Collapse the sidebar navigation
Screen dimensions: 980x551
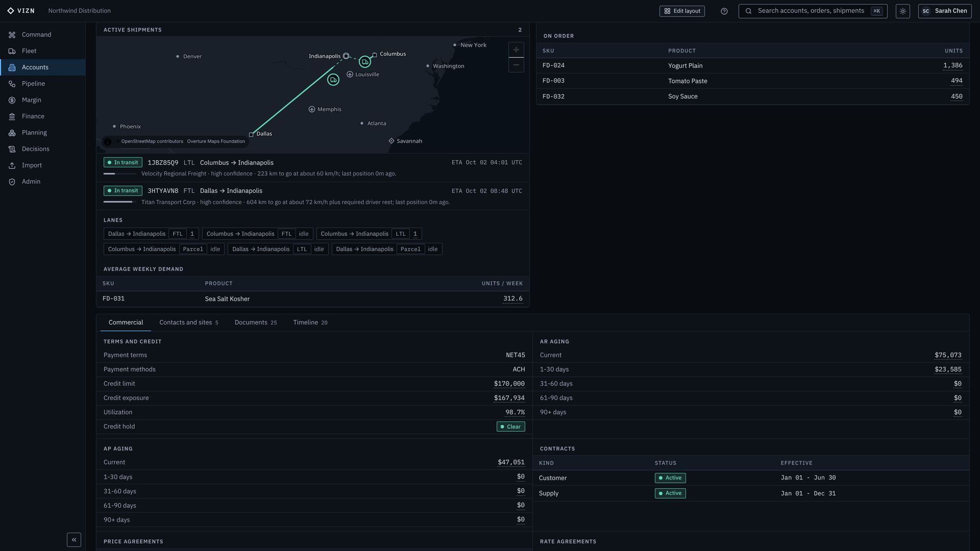(x=74, y=540)
